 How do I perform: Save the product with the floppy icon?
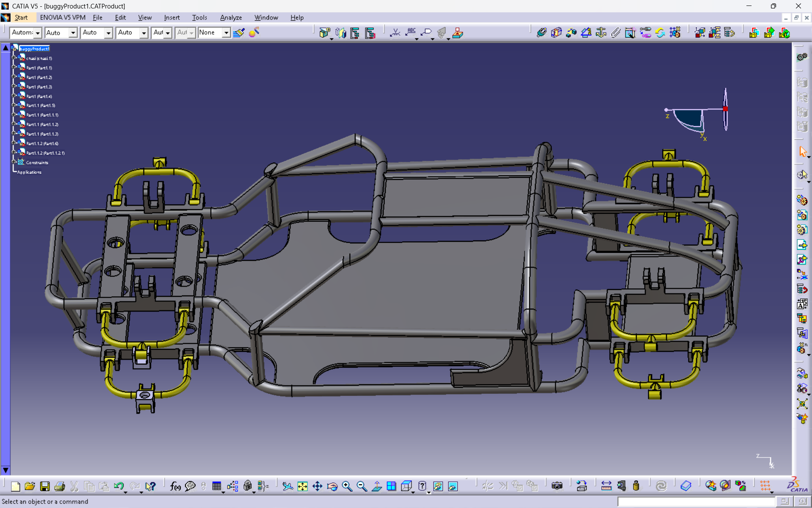coord(45,486)
